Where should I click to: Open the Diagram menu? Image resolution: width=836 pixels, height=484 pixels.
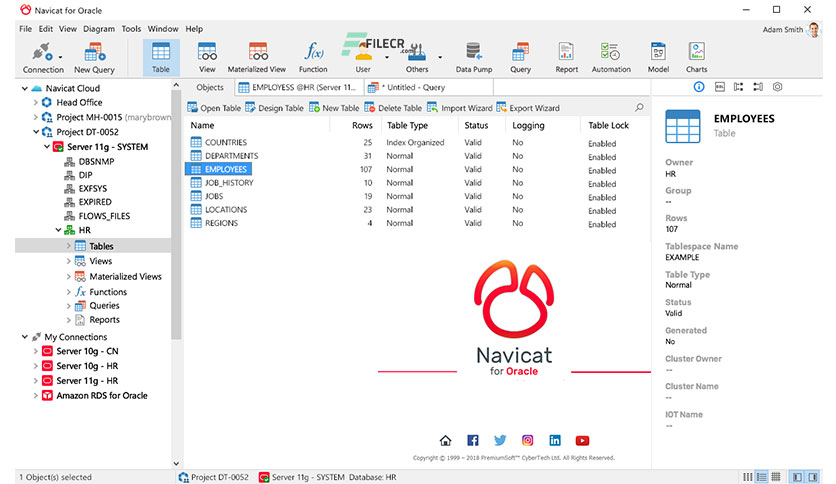[x=99, y=29]
